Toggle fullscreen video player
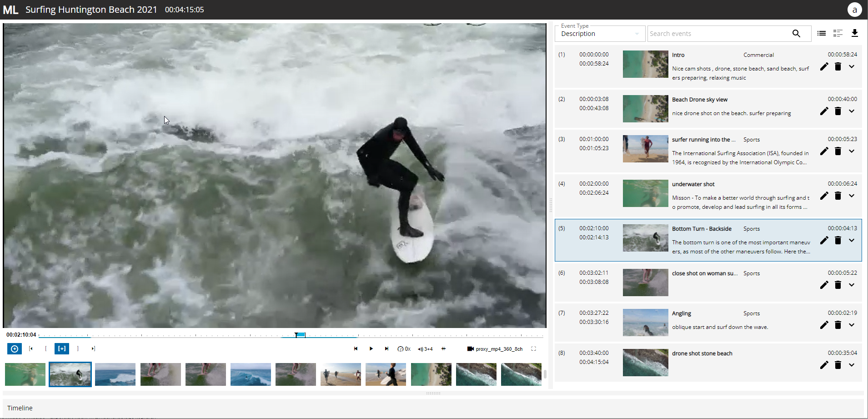 tap(534, 349)
